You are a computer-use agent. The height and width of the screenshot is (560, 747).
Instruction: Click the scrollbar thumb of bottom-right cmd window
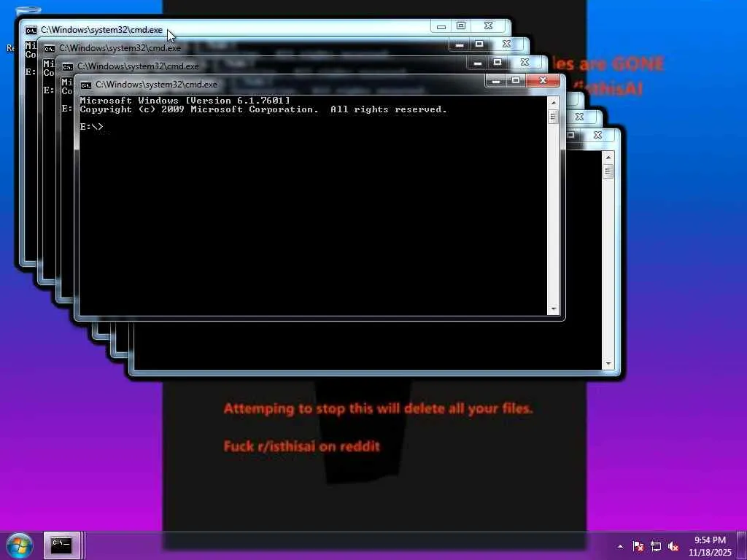point(608,171)
